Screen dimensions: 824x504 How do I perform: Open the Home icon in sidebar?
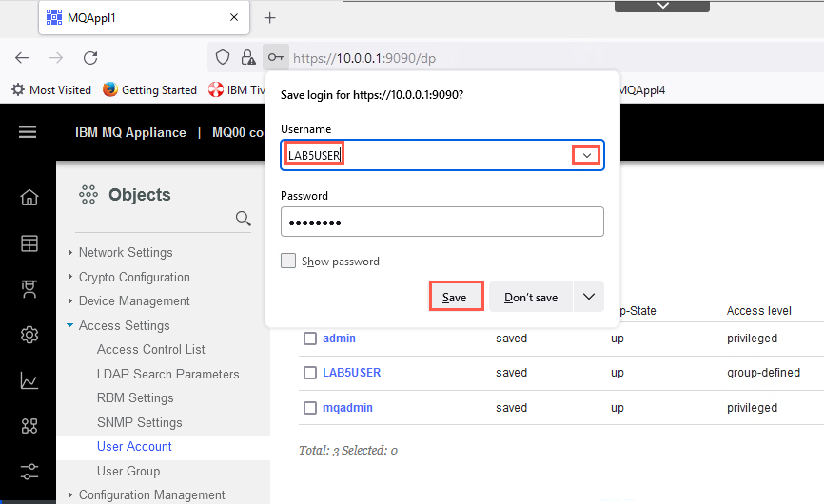click(x=29, y=198)
